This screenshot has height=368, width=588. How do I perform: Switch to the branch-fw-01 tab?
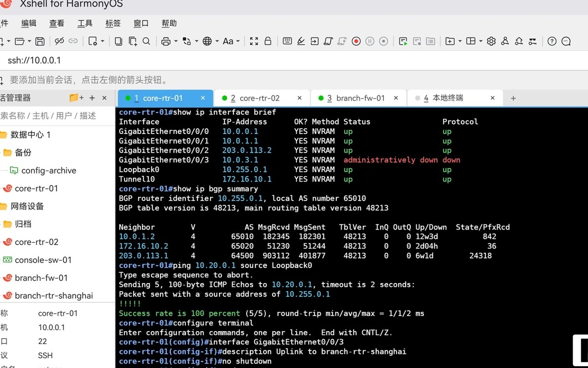coord(359,98)
